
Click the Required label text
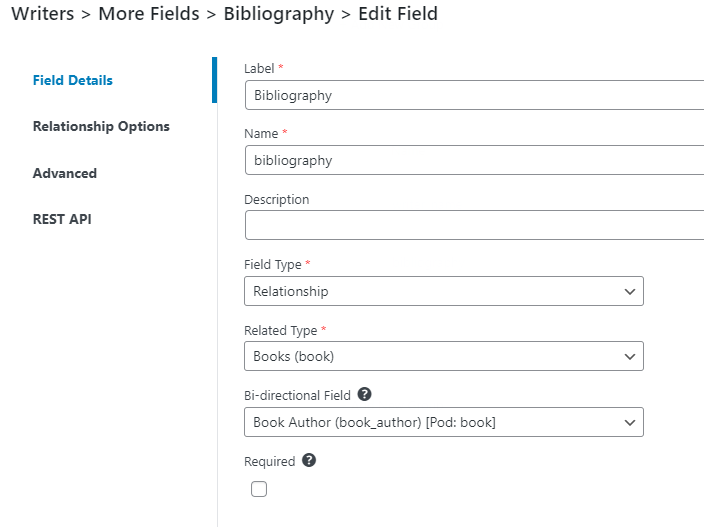[269, 461]
